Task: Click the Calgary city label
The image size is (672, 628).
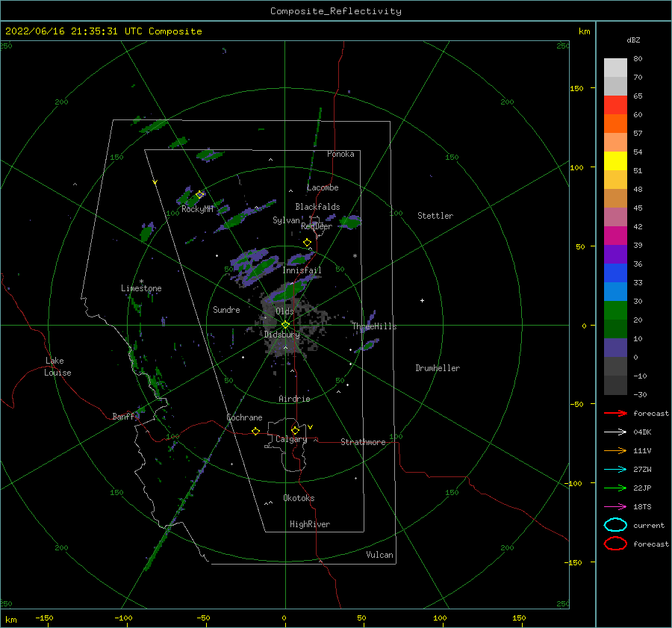Action: [x=291, y=439]
